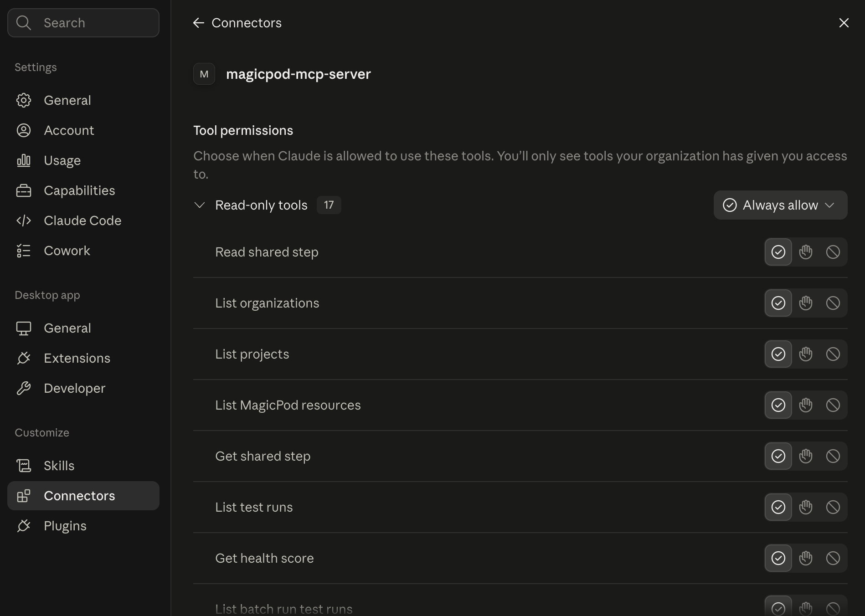Set Read shared step to always allow
The height and width of the screenshot is (616, 865).
click(778, 252)
